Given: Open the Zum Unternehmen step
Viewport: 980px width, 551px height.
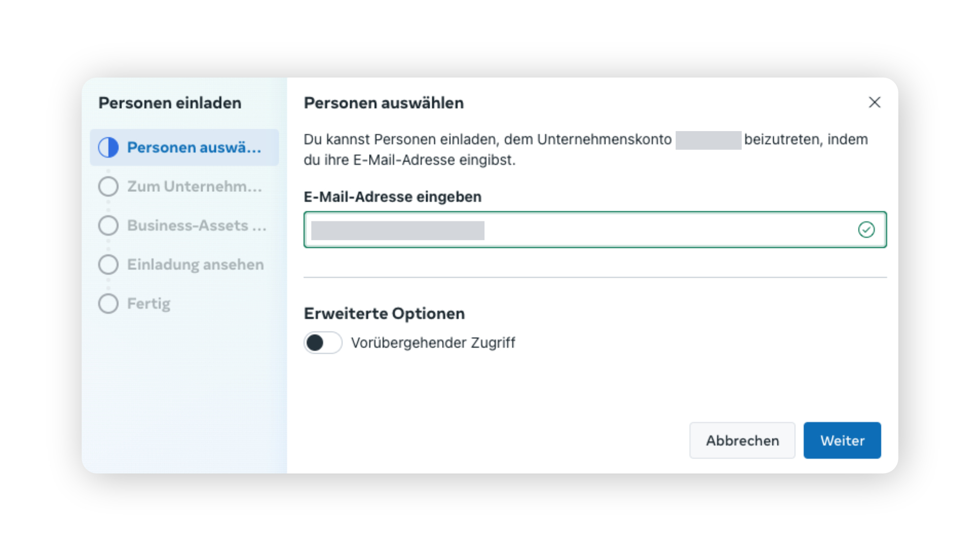Looking at the screenshot, I should [184, 187].
